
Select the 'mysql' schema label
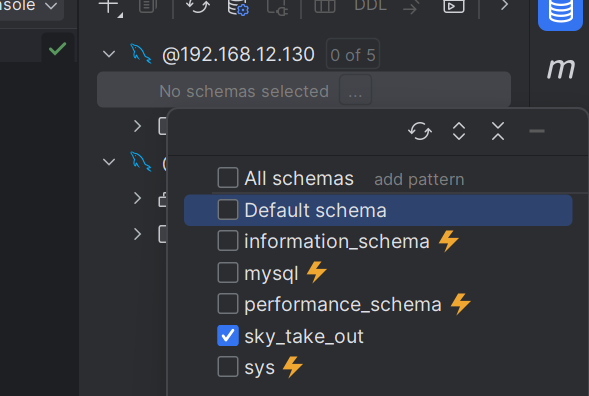(x=271, y=274)
